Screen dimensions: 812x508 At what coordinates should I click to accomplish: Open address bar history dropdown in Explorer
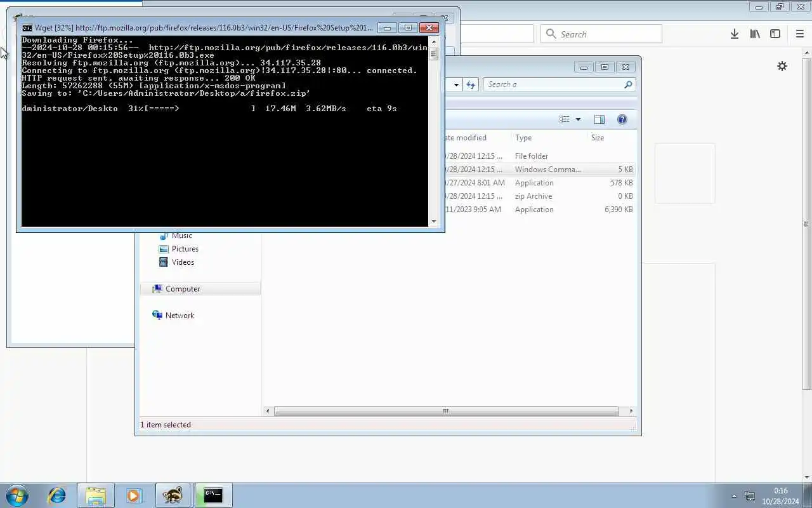(x=456, y=84)
